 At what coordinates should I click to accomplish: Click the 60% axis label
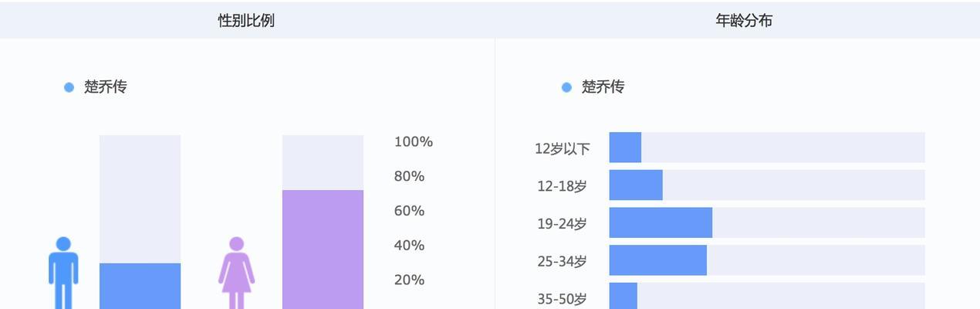(410, 211)
